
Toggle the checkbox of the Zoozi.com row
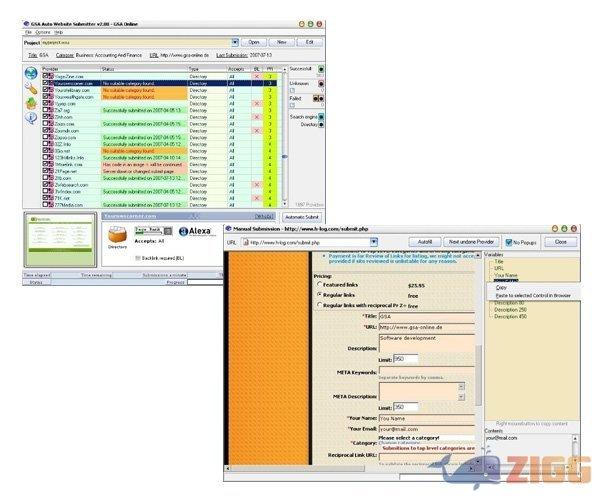coord(45,124)
